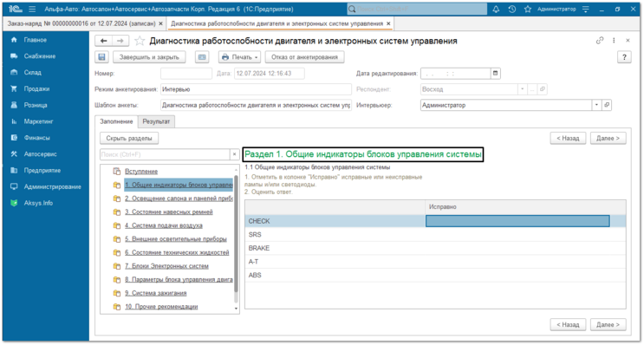Expand Интервьюер dropdown arrow
The height and width of the screenshot is (345, 644).
click(596, 105)
